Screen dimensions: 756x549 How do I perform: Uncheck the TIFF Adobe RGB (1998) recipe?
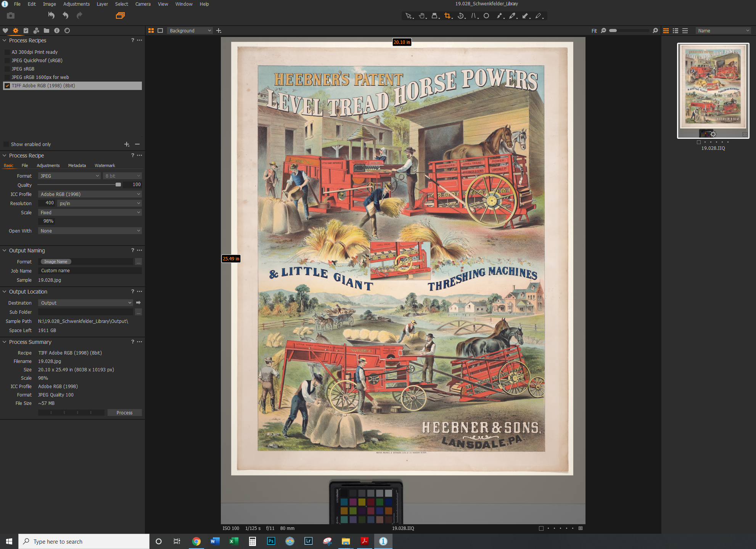point(7,85)
